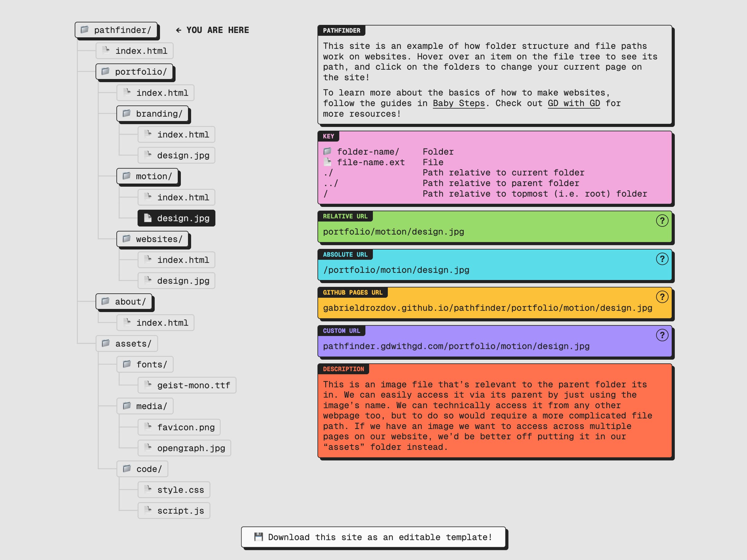Screen dimensions: 747x560
Task: Open the GitHub Pages URL help icon
Action: click(x=662, y=297)
